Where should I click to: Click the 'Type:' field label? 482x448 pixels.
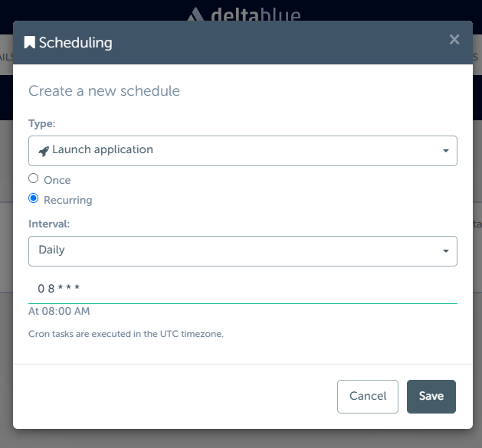click(42, 123)
